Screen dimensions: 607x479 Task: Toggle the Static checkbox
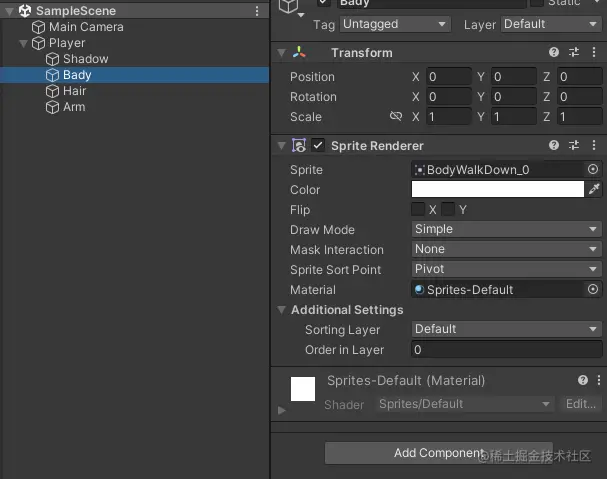coord(537,3)
